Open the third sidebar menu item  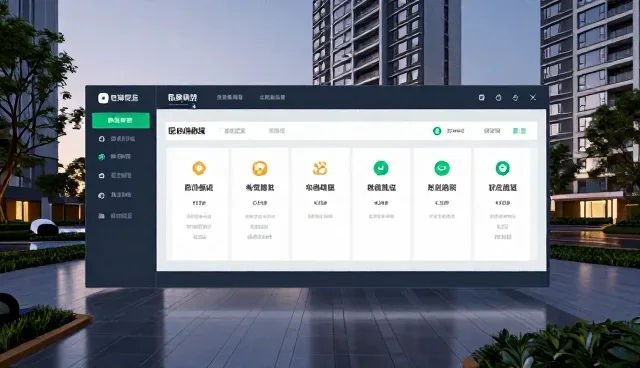click(x=116, y=175)
